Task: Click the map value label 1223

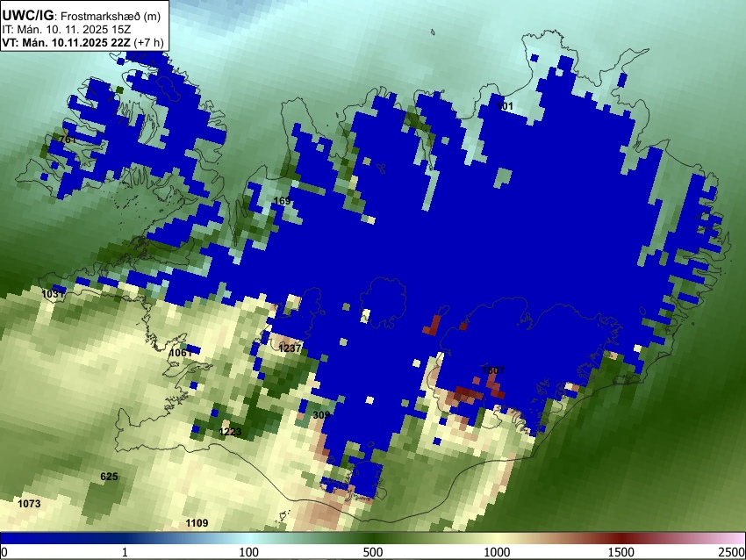Action: (230, 432)
